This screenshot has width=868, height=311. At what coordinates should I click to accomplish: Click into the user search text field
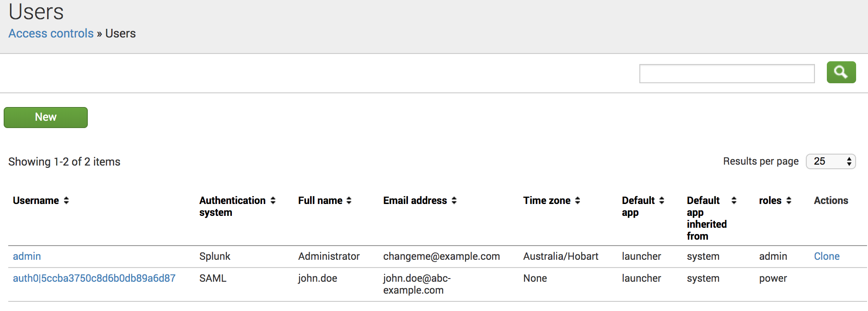click(x=727, y=74)
